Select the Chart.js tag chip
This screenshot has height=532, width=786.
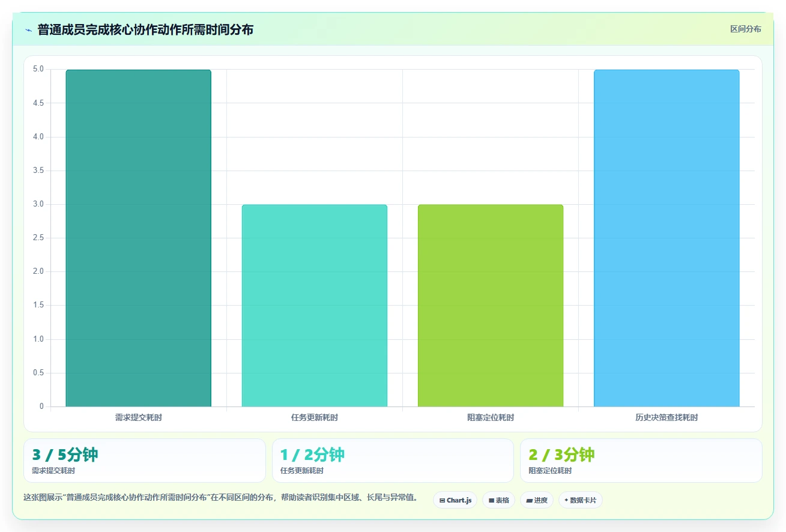coord(455,500)
